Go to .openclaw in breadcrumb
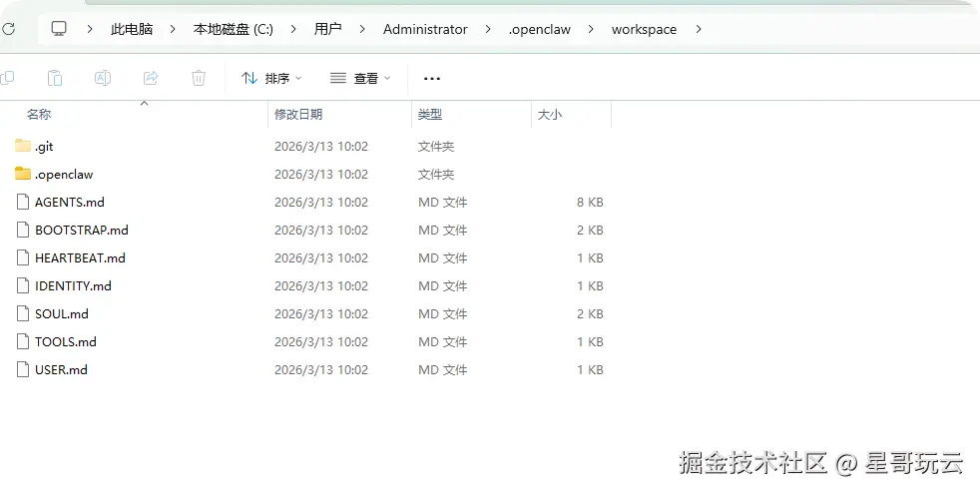980x493 pixels. pyautogui.click(x=539, y=29)
